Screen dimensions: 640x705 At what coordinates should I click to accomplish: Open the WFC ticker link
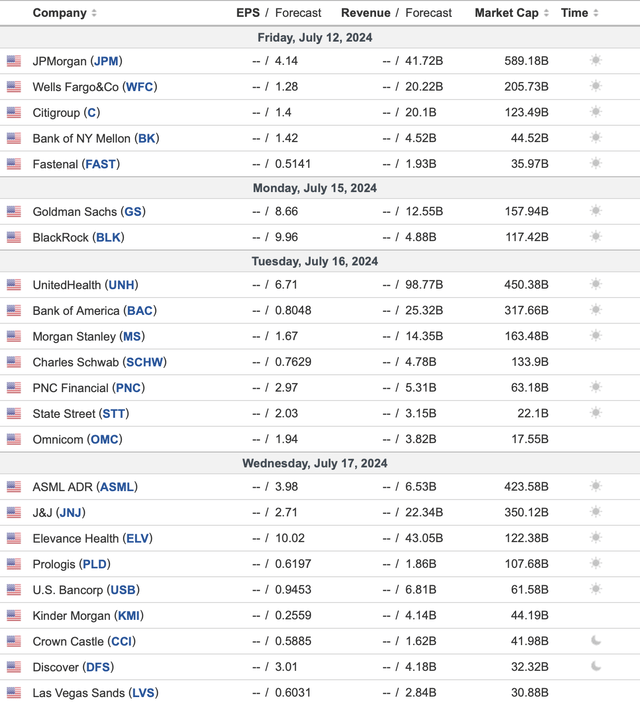(x=139, y=87)
